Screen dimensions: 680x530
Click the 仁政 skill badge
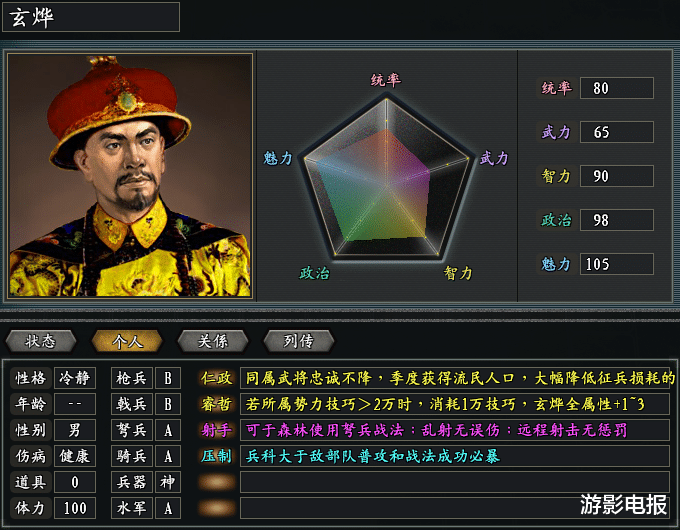[216, 378]
